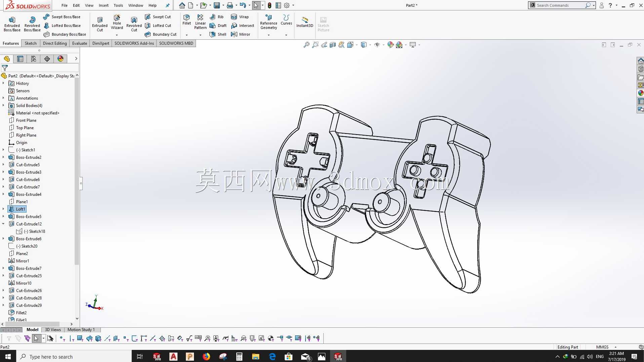Select the Rib tool
This screenshot has width=644, height=362.
pos(216,17)
